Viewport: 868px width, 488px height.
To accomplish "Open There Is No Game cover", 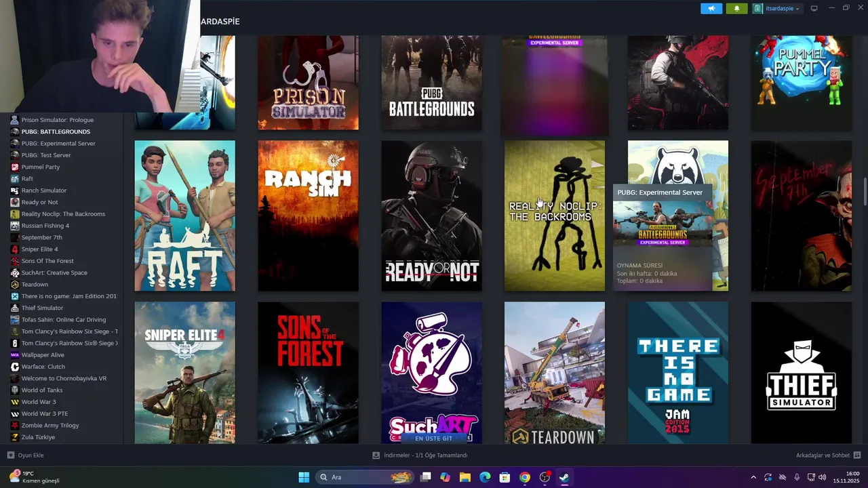I will pyautogui.click(x=678, y=373).
